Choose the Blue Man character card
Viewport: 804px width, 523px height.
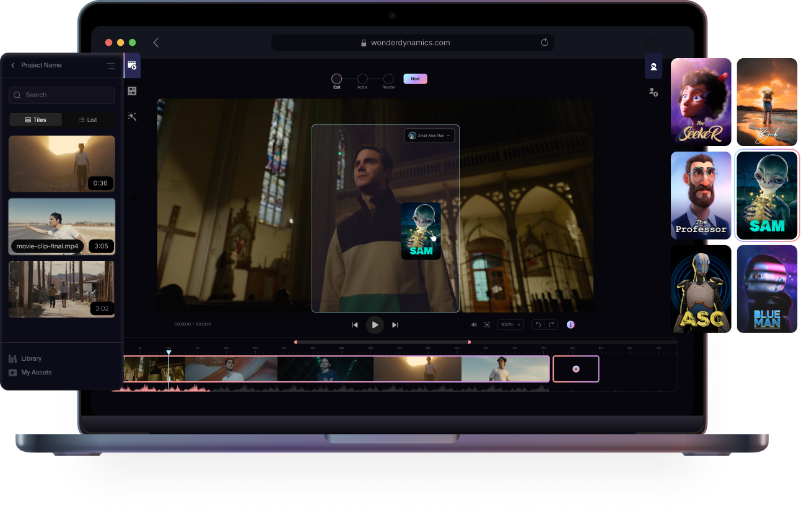tap(767, 289)
